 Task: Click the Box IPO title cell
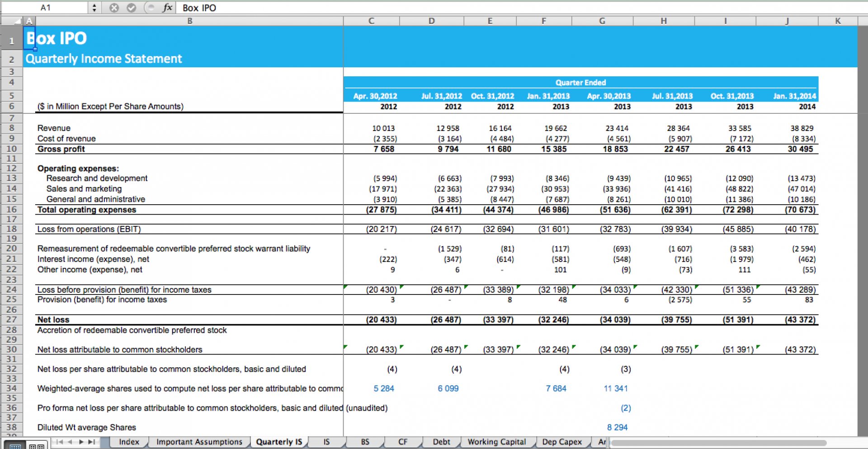[56, 38]
